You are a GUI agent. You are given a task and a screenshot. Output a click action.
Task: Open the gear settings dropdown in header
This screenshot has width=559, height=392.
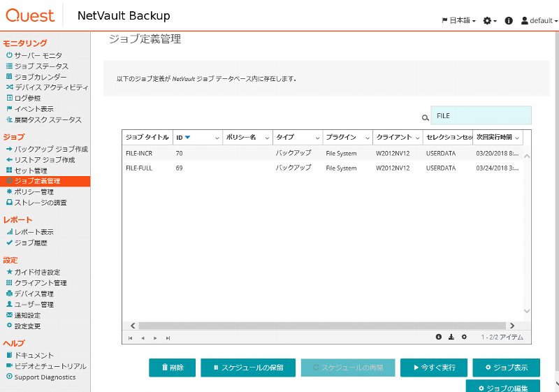point(490,21)
